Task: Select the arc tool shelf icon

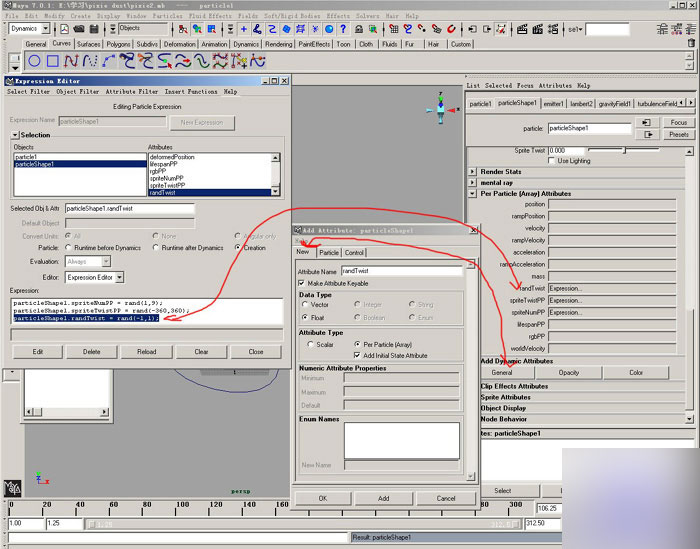Action: (x=108, y=61)
